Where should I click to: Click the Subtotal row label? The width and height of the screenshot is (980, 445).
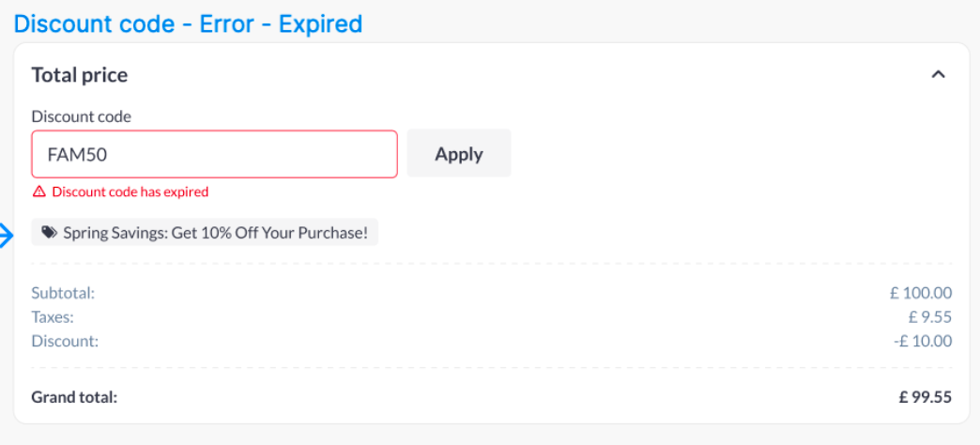pyautogui.click(x=63, y=293)
